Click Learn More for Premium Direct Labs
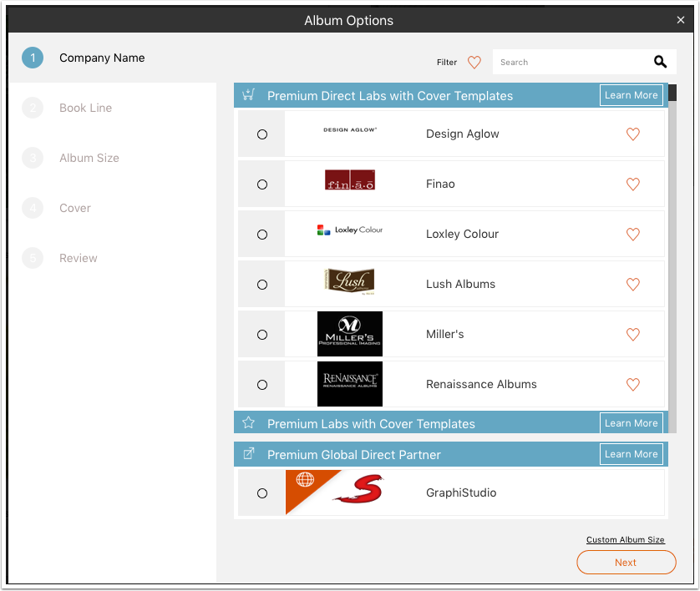Image resolution: width=700 pixels, height=591 pixels. 632,95
